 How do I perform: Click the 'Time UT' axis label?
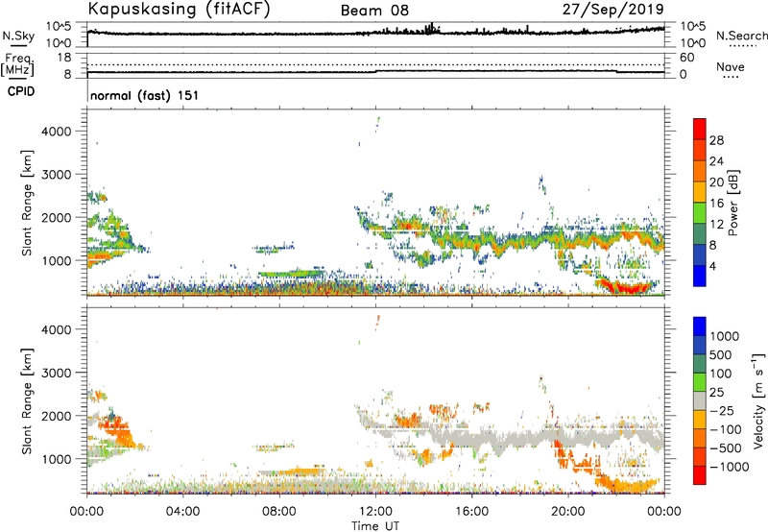tap(375, 526)
